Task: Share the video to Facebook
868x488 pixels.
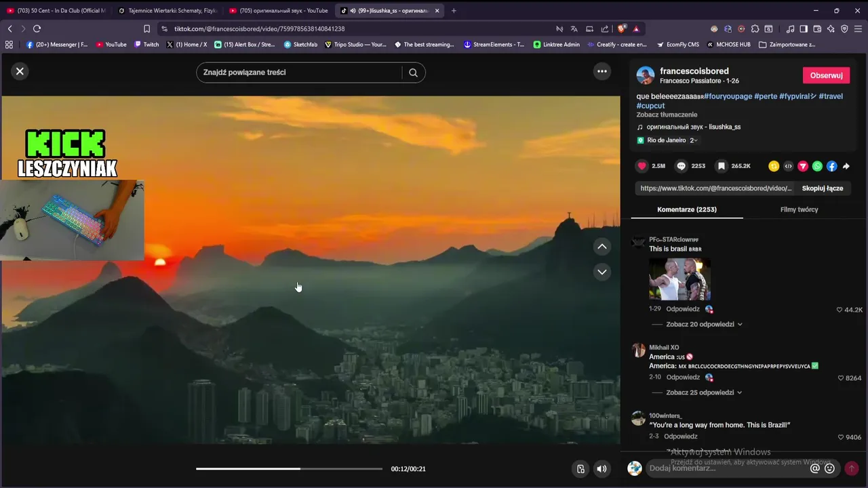Action: pos(831,166)
